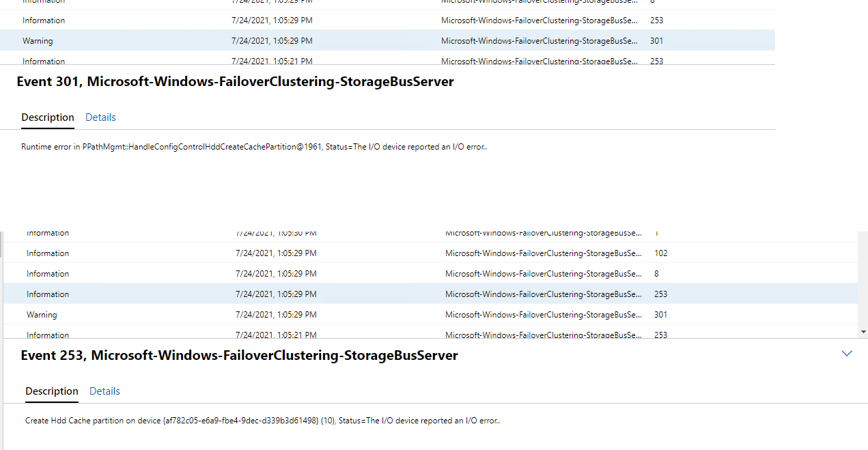Select Information row with event ID 102

pos(430,253)
